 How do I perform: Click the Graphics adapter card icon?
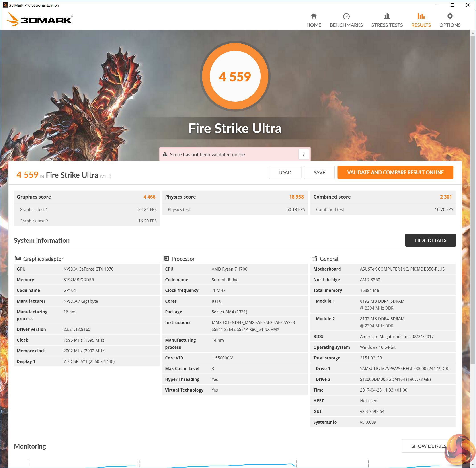[18, 258]
